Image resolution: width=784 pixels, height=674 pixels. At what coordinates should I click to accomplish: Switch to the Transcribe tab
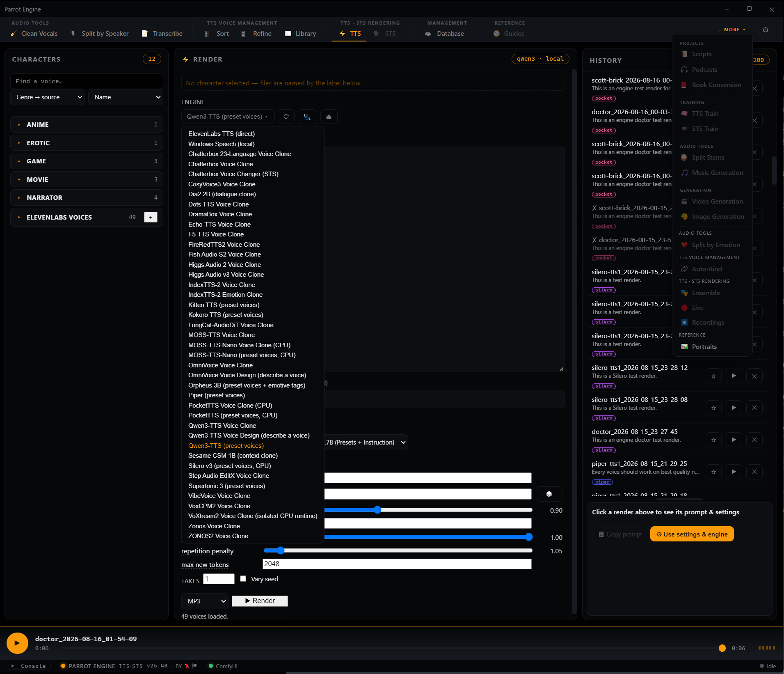(162, 34)
